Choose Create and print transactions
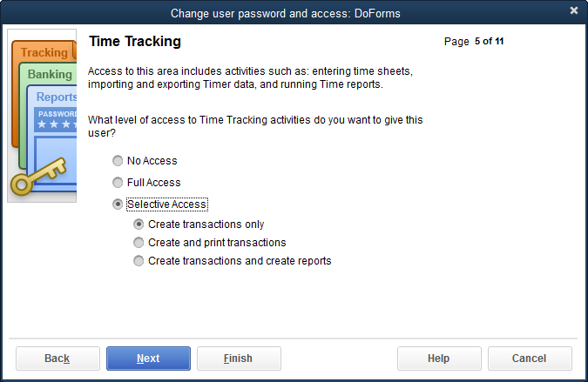Viewport: 588px width, 382px height. pos(139,243)
